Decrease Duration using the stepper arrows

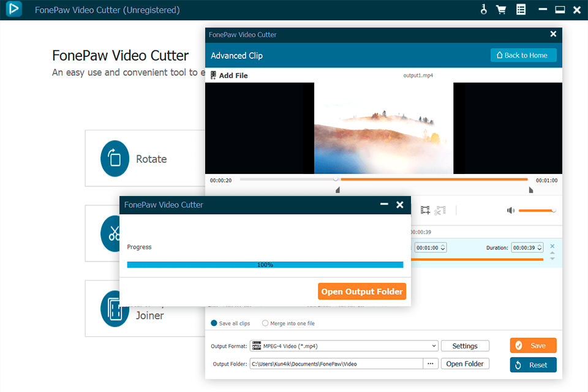[x=539, y=249]
